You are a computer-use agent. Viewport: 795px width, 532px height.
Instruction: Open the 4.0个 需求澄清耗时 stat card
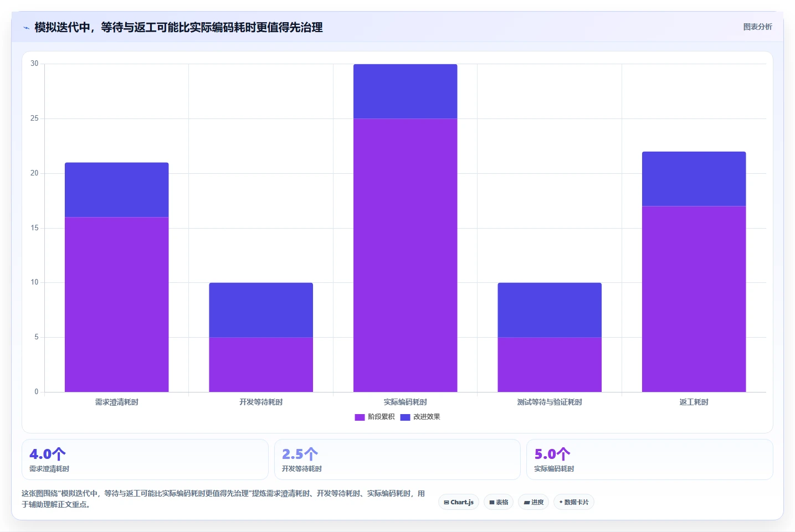[145, 459]
